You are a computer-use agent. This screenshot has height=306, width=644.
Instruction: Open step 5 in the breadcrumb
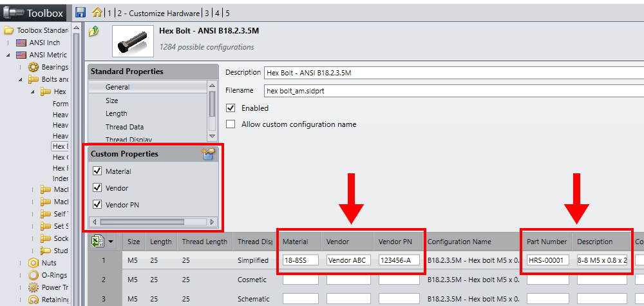tap(227, 13)
